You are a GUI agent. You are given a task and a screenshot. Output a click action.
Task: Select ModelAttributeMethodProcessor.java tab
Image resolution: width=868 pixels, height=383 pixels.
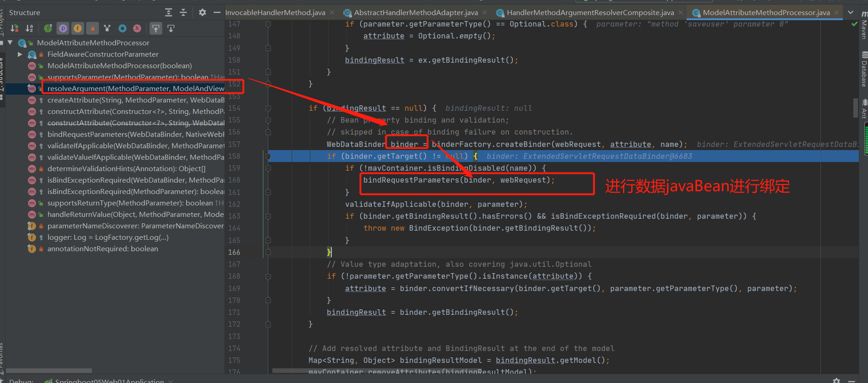coord(766,12)
